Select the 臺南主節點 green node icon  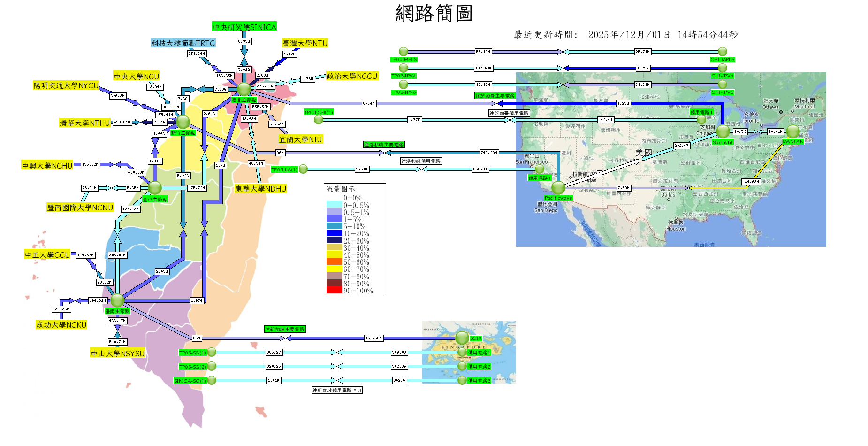117,300
